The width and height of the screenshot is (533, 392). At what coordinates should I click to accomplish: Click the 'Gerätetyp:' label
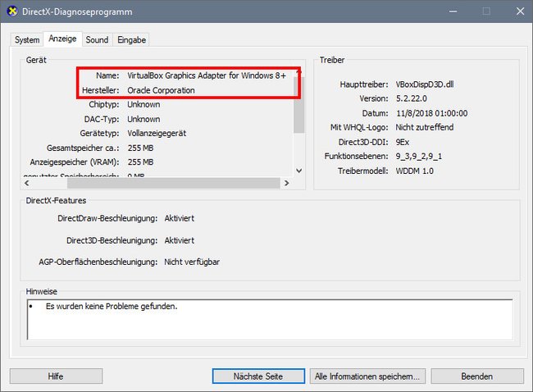(x=99, y=134)
